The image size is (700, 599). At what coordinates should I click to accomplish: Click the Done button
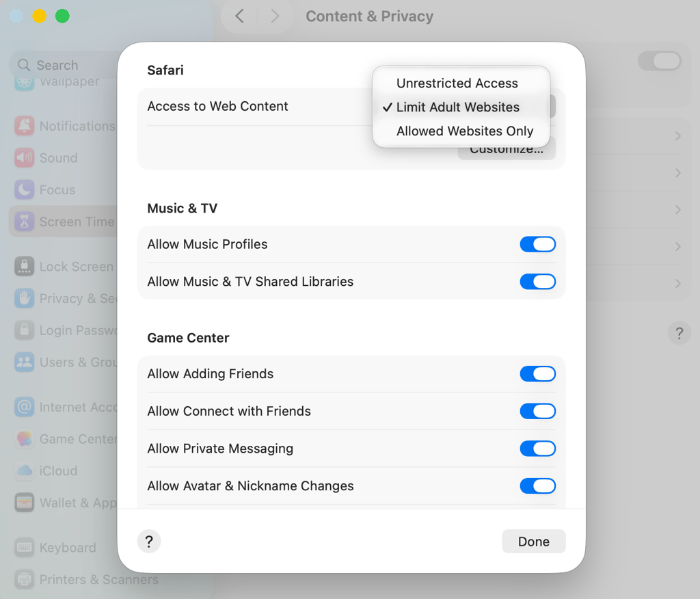[533, 542]
